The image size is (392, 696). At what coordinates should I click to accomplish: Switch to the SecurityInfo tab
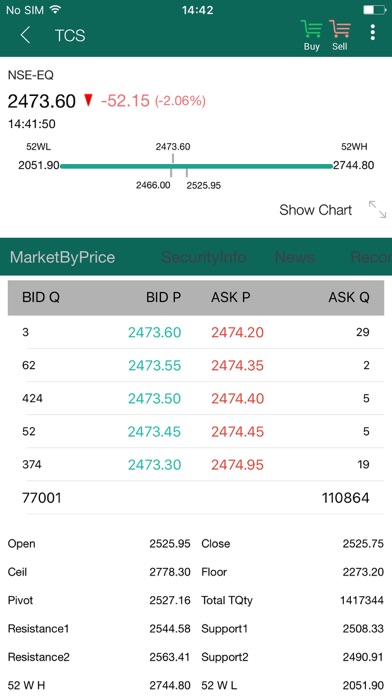203,257
